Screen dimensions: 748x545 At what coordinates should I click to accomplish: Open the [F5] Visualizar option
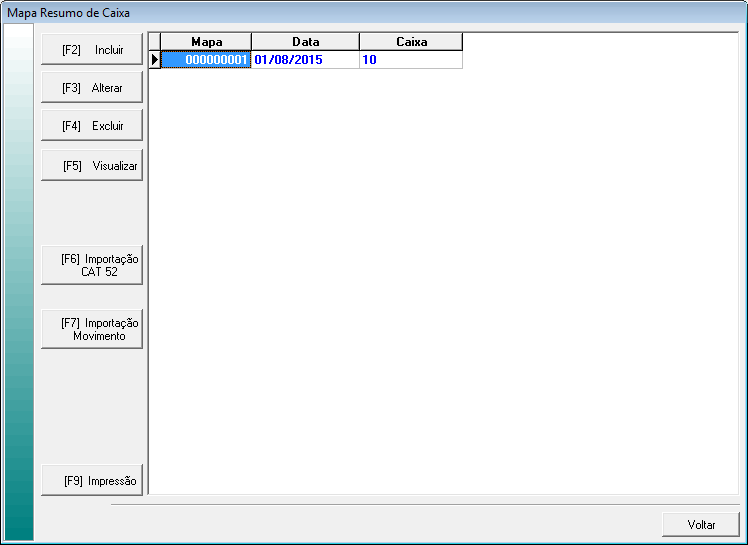(92, 166)
